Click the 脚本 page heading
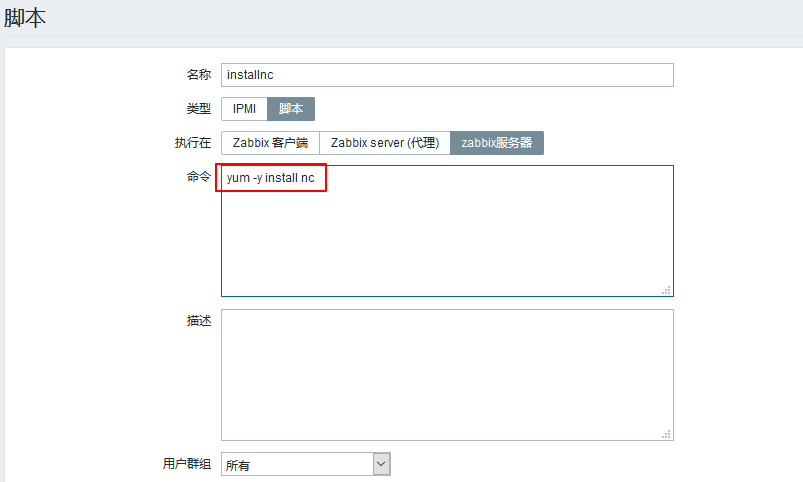This screenshot has height=482, width=803. pyautogui.click(x=25, y=17)
